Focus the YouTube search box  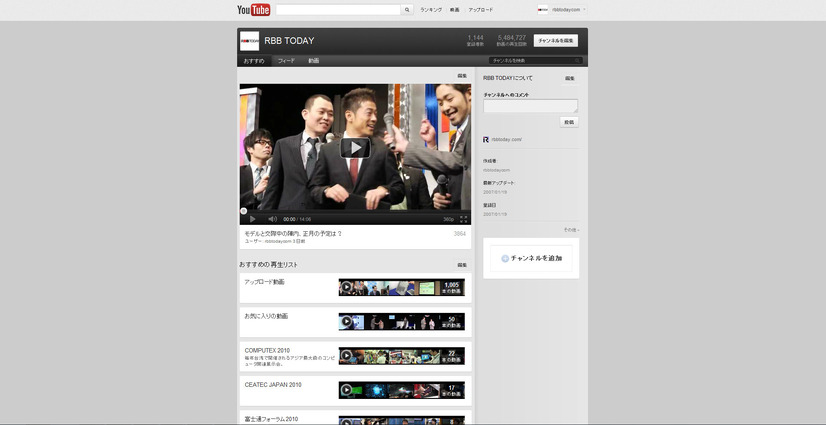338,9
